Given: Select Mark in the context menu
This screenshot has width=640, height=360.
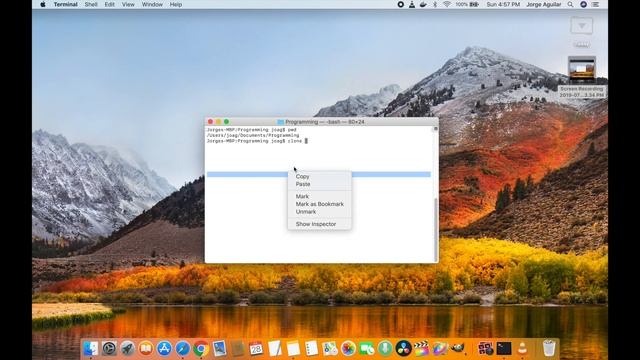Looking at the screenshot, I should (x=319, y=196).
